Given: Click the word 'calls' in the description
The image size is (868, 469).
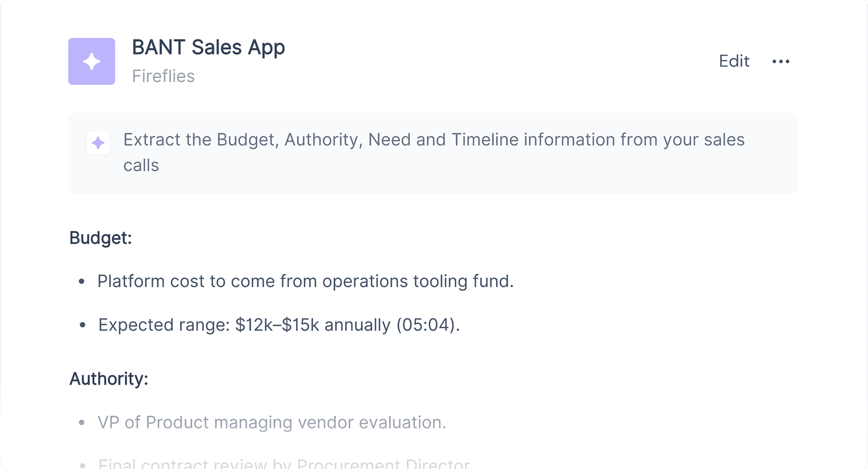Looking at the screenshot, I should [141, 165].
